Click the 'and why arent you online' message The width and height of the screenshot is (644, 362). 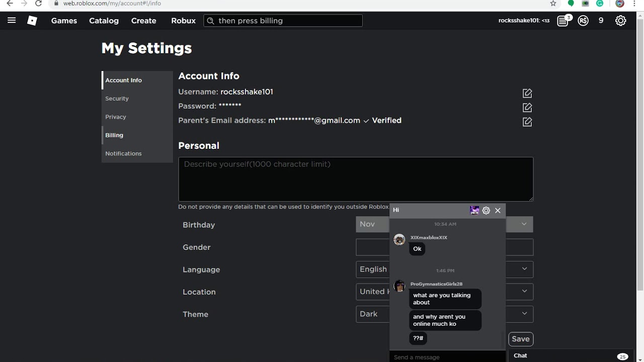click(x=445, y=320)
